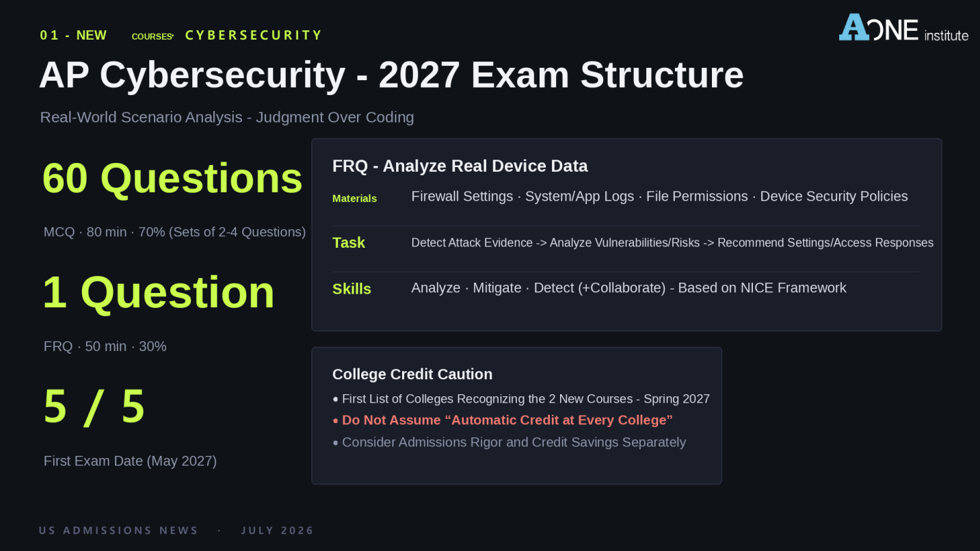The image size is (980, 551).
Task: Click the JULY 2026 footer date
Action: click(x=278, y=530)
